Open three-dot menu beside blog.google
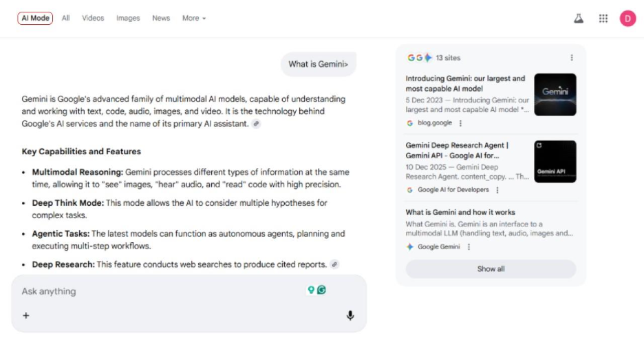 pos(460,123)
